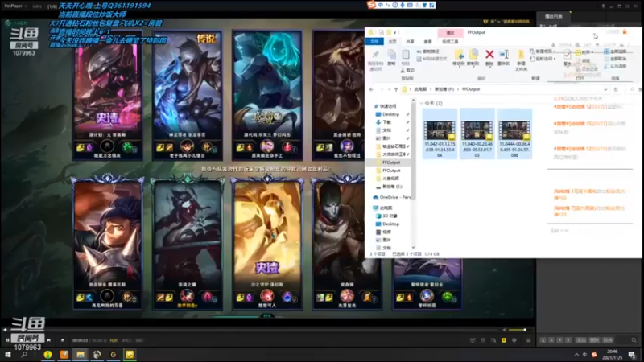Click Select none in the ribbon
The image size is (644, 362).
(615, 59)
